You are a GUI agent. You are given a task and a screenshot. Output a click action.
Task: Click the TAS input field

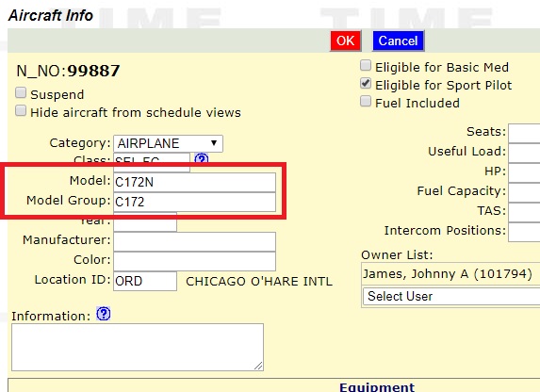pyautogui.click(x=524, y=212)
